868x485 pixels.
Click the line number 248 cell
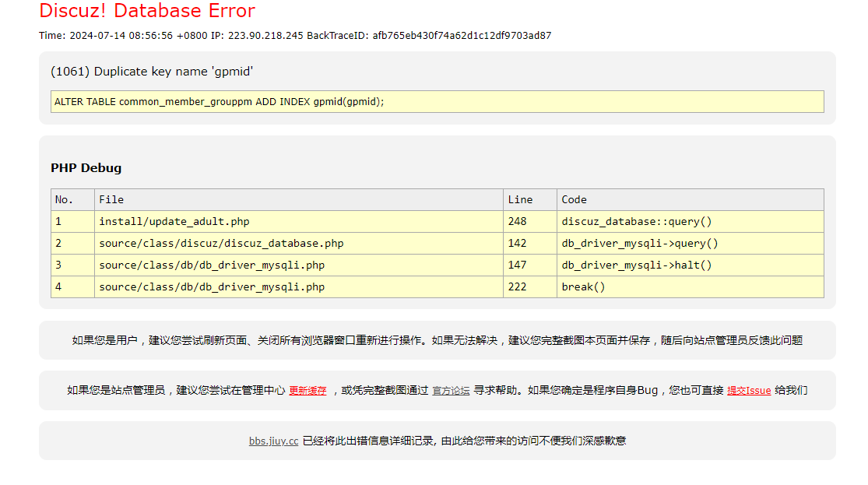pyautogui.click(x=517, y=222)
